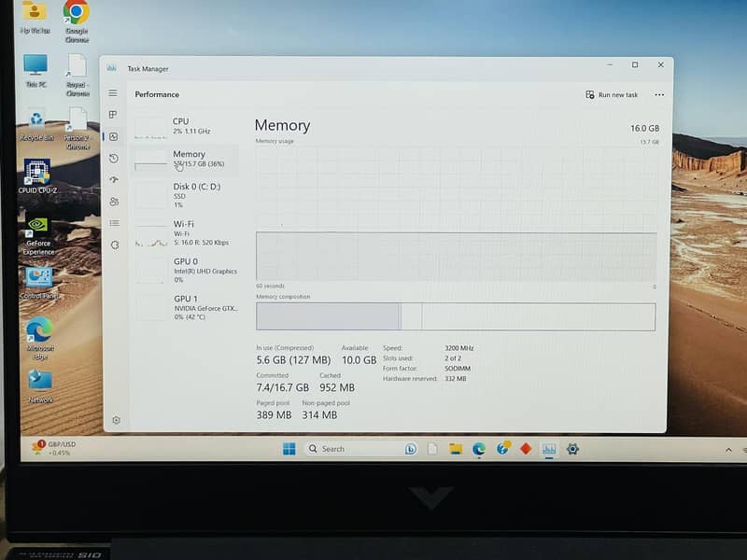Select the Control Panel desktop icon
The width and height of the screenshot is (747, 560).
point(38,283)
